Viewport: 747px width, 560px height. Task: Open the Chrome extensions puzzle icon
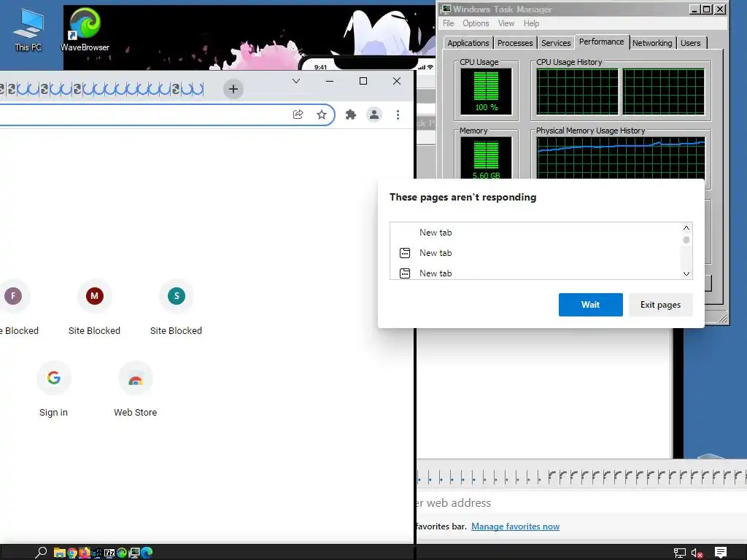351,114
